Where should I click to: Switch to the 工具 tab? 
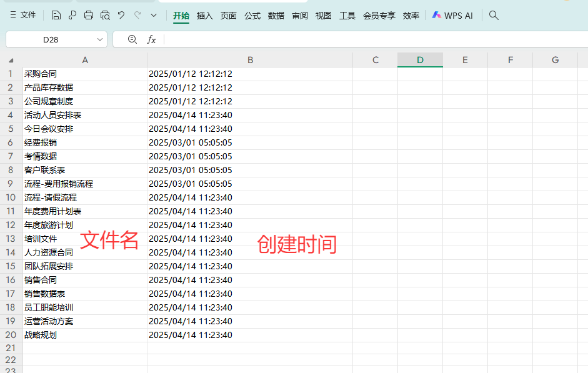tap(347, 16)
